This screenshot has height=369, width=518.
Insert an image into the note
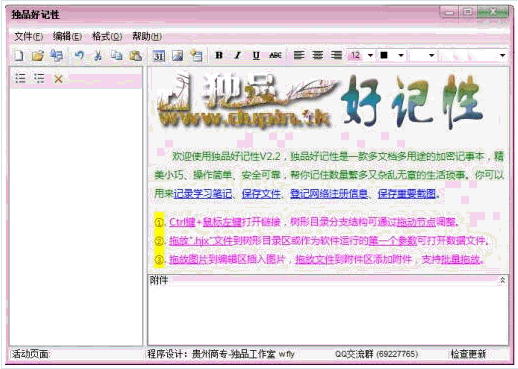coord(177,56)
